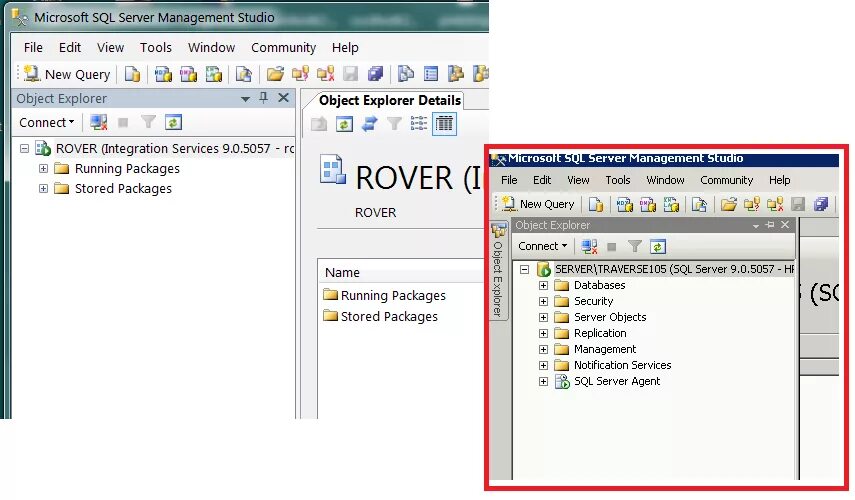
Task: Select Running Packages row in details list
Action: tap(384, 296)
